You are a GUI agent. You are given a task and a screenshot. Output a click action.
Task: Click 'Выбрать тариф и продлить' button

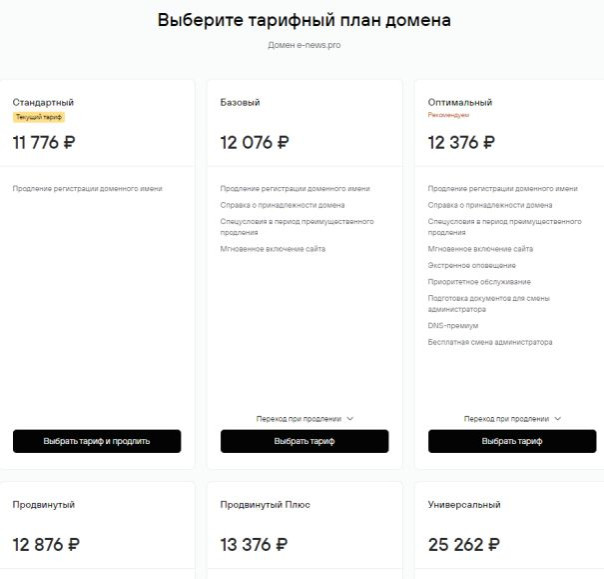click(97, 441)
